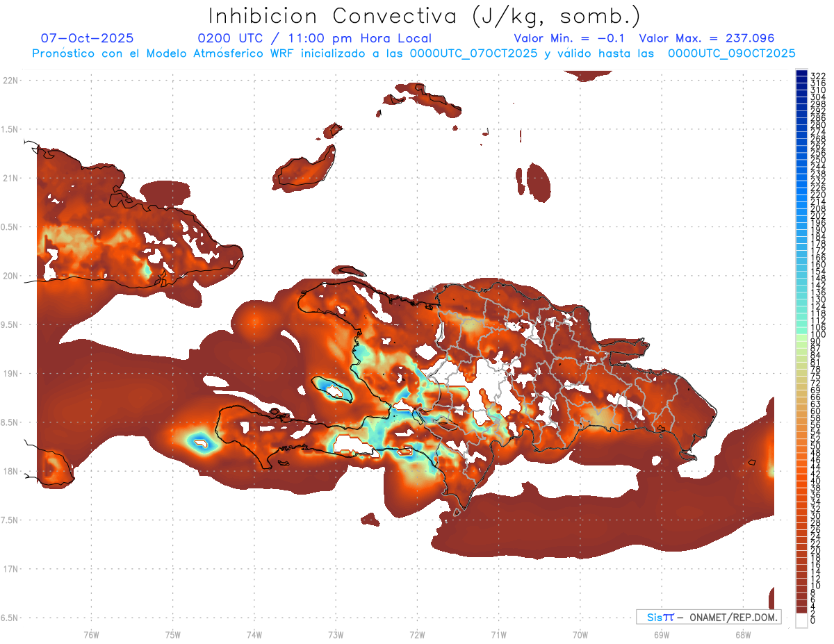Click the 20N latitude axis label
The image size is (834, 644).
[10, 276]
